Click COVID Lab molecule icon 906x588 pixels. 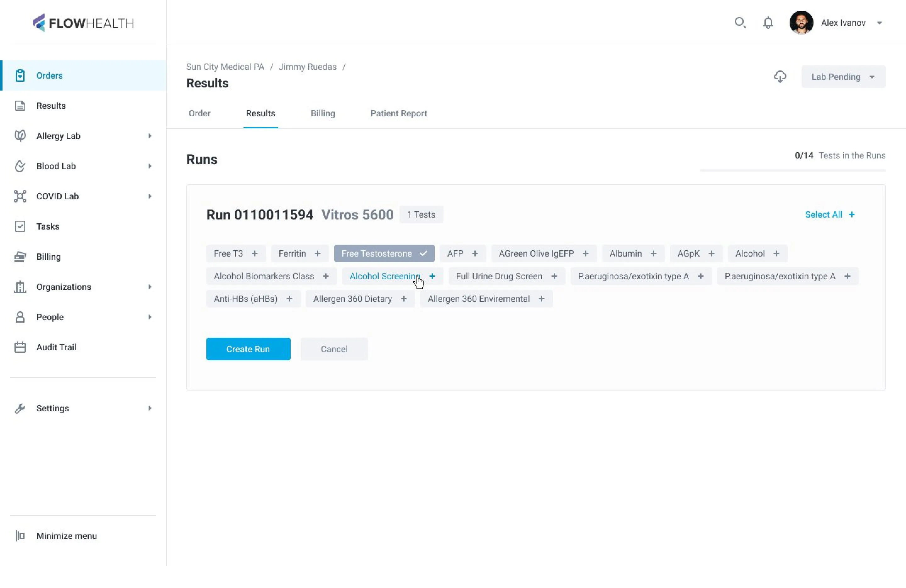[20, 197]
